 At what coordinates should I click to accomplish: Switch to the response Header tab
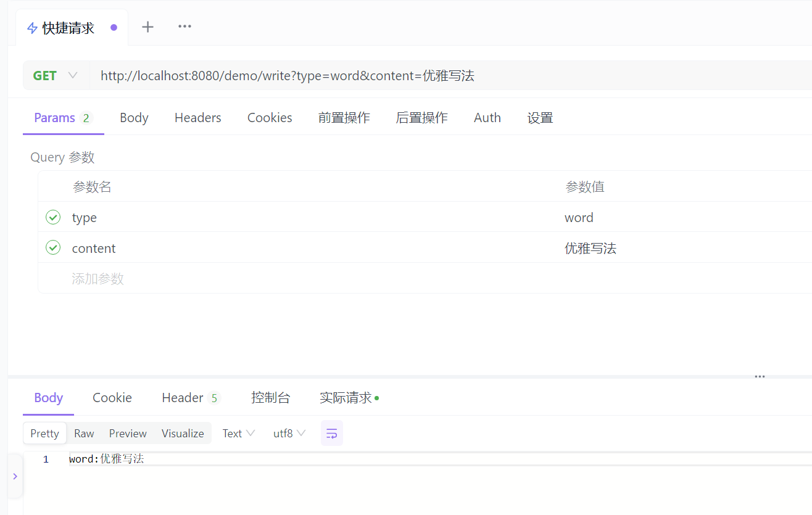pos(191,398)
